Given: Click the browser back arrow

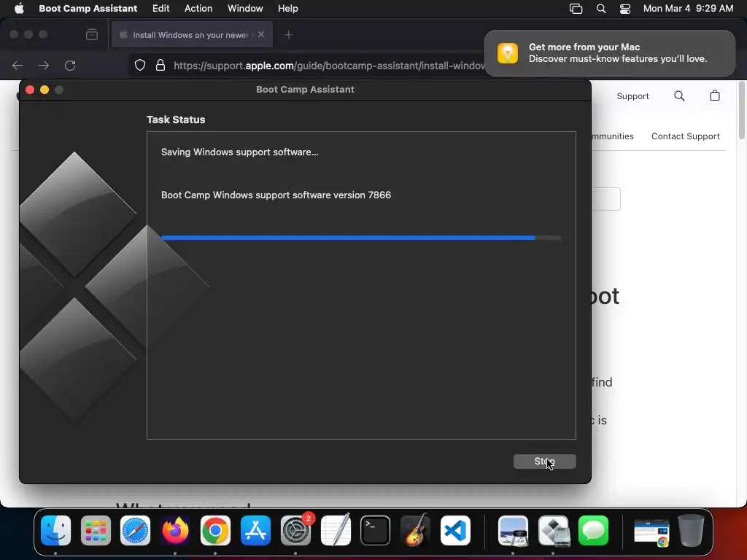Looking at the screenshot, I should click(x=18, y=65).
